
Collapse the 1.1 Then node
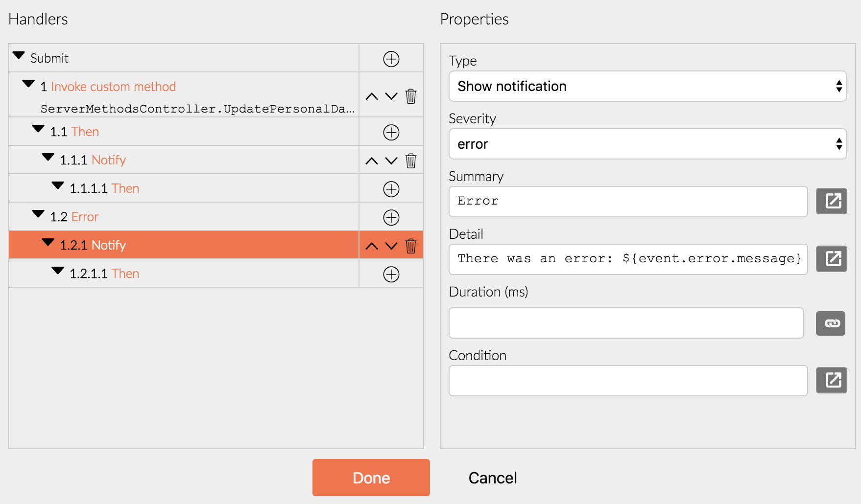tap(38, 129)
